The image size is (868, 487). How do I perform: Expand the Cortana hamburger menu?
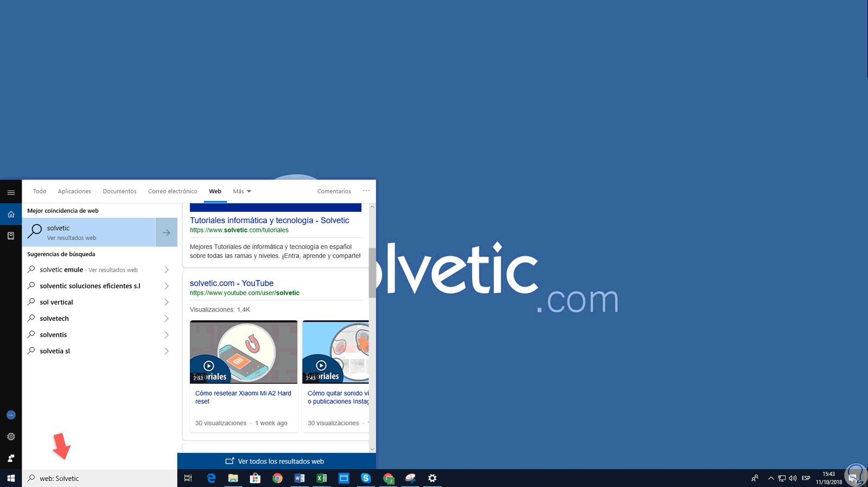(x=11, y=192)
